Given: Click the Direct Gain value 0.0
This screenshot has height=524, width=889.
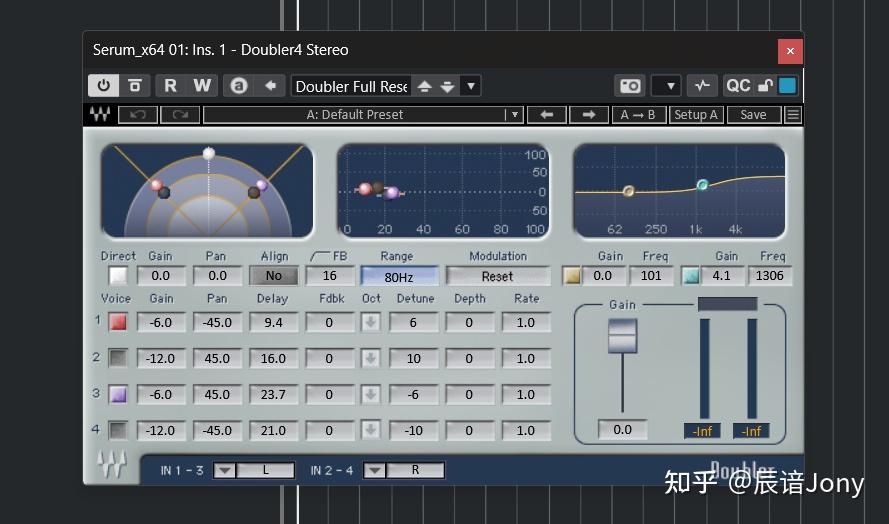Looking at the screenshot, I should tap(161, 276).
